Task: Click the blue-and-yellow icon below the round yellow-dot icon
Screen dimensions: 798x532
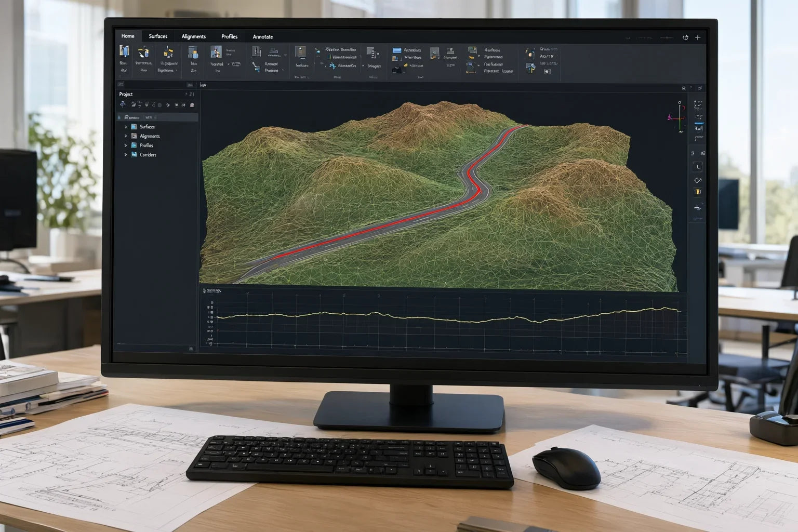Action: point(530,68)
